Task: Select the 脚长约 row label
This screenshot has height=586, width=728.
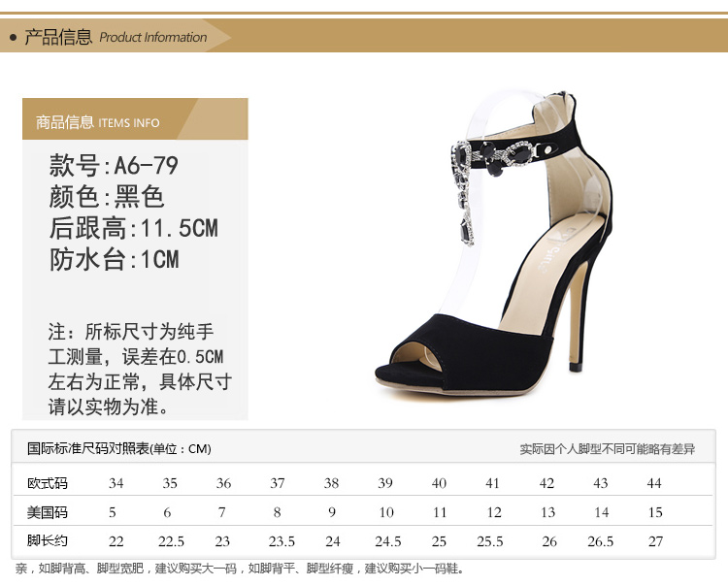Action: [x=48, y=540]
